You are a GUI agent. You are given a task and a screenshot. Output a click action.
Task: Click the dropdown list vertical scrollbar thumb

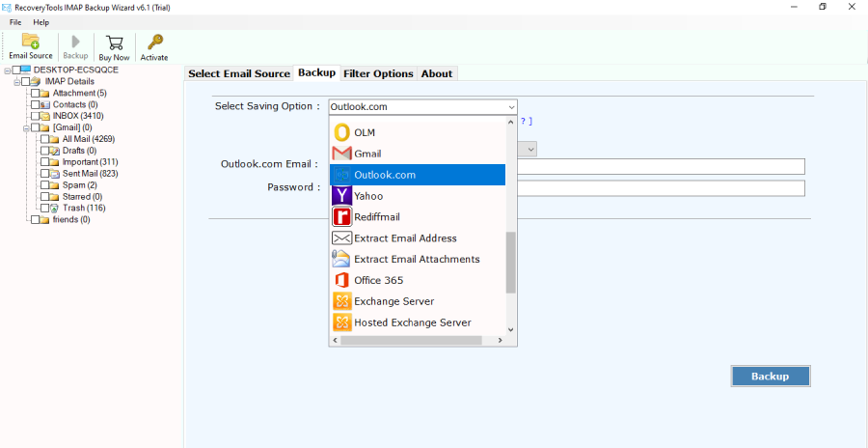tap(511, 262)
